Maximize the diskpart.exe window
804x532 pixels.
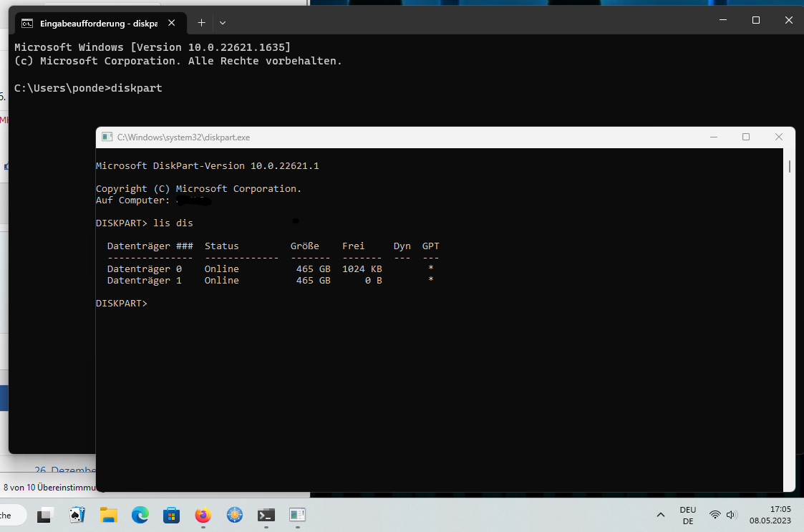tap(746, 137)
